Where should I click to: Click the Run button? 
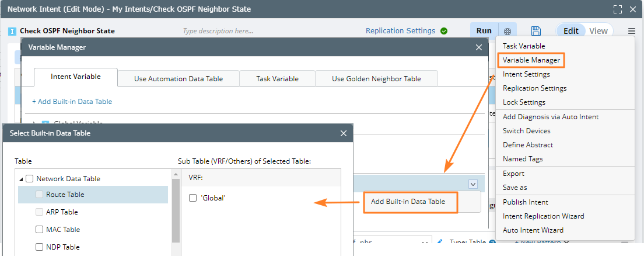(x=484, y=31)
